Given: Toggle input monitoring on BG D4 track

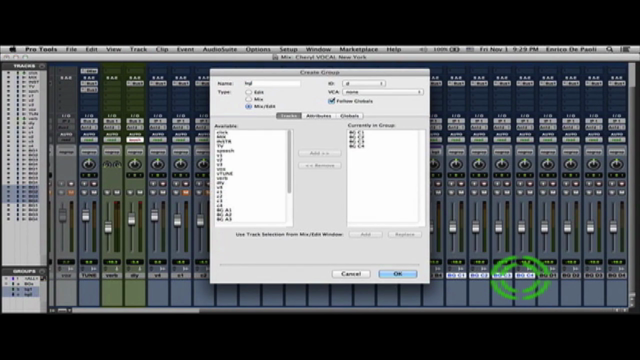Looking at the screenshot, I should [612, 184].
